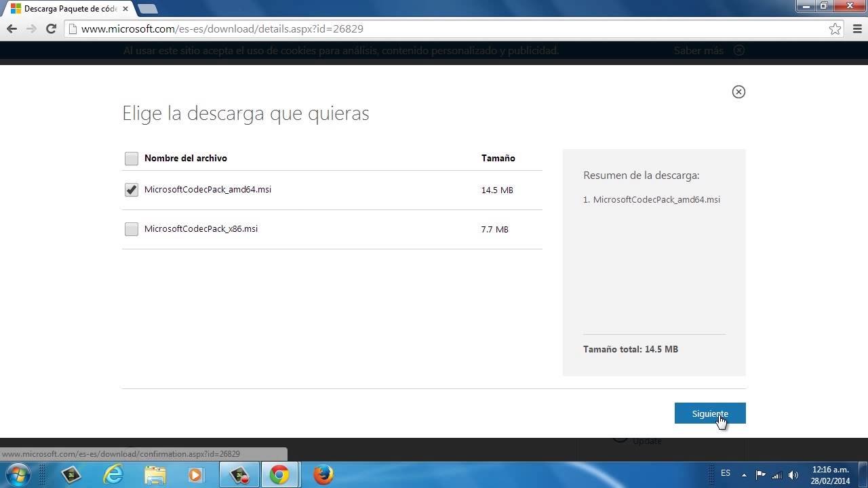The image size is (868, 488).
Task: Open a new browser tab
Action: [x=147, y=9]
